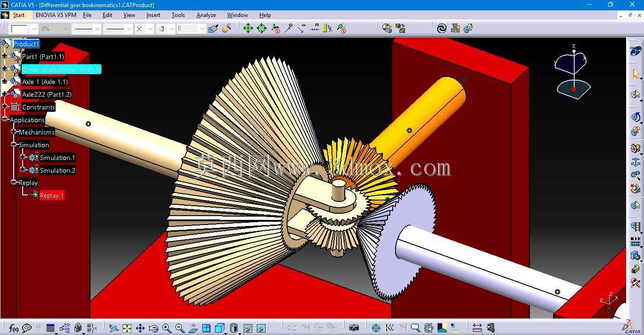Click the xyz axis indicator in the viewport corner
This screenshot has width=644, height=335.
click(609, 298)
